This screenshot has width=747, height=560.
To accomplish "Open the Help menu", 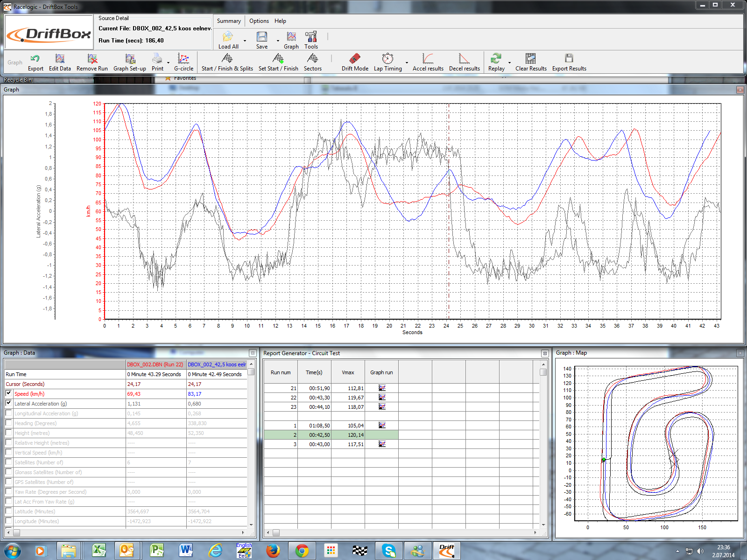I will coord(280,21).
